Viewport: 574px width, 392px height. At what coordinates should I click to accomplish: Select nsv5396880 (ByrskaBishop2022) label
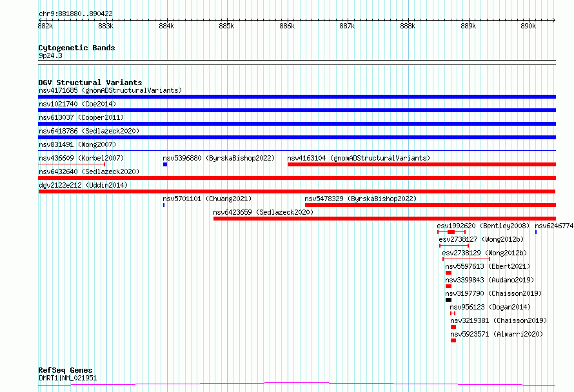(219, 158)
